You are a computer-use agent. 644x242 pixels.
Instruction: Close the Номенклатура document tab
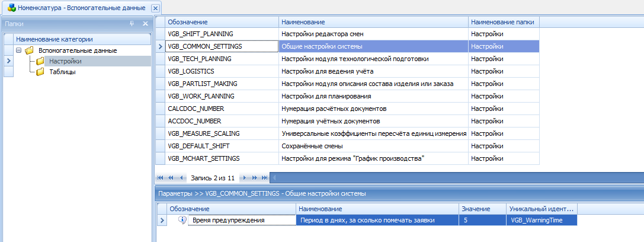coord(155,8)
